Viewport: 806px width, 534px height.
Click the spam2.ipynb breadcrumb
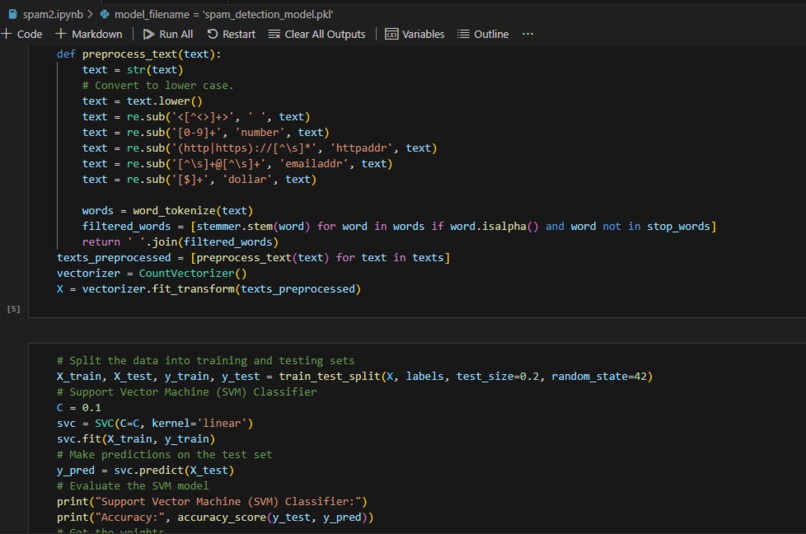click(x=52, y=14)
